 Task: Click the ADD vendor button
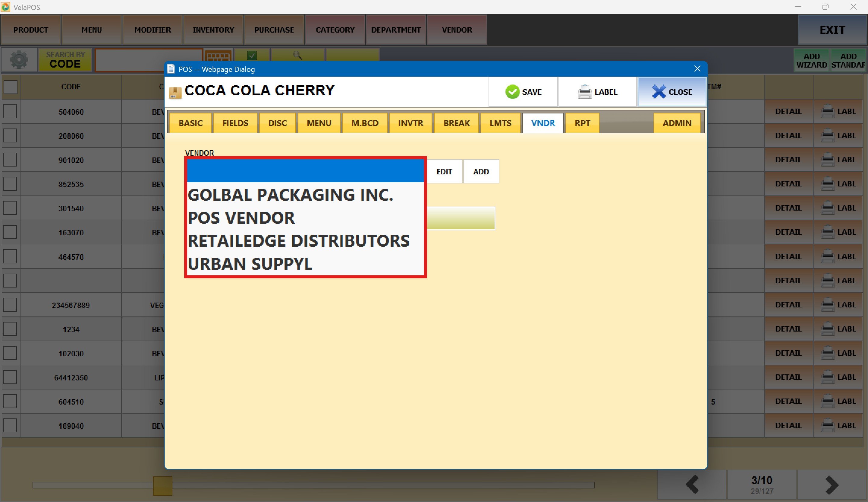tap(481, 171)
